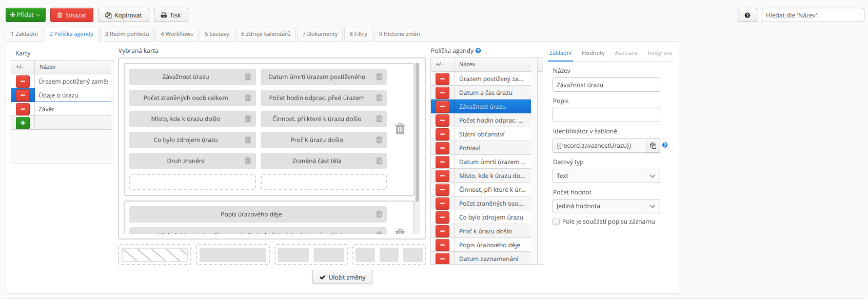
Task: Open Počet hodnot dropdown
Action: [x=606, y=206]
